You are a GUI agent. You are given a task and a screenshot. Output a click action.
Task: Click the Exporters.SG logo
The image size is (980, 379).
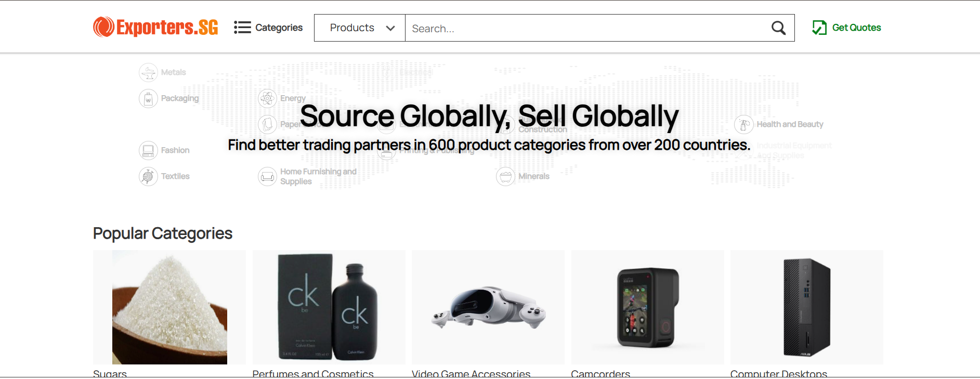coord(155,27)
